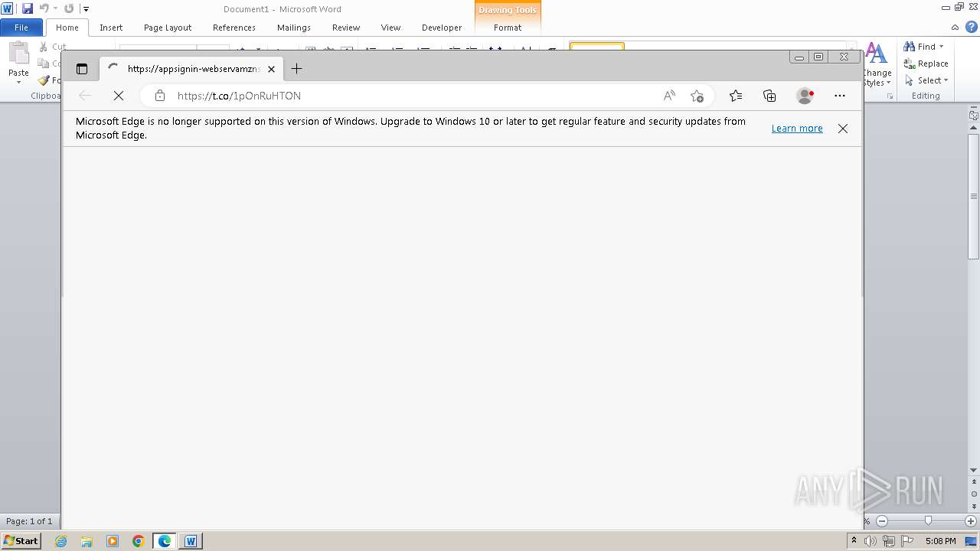980x551 pixels.
Task: Open the Styles dialog launcher
Action: (x=890, y=96)
